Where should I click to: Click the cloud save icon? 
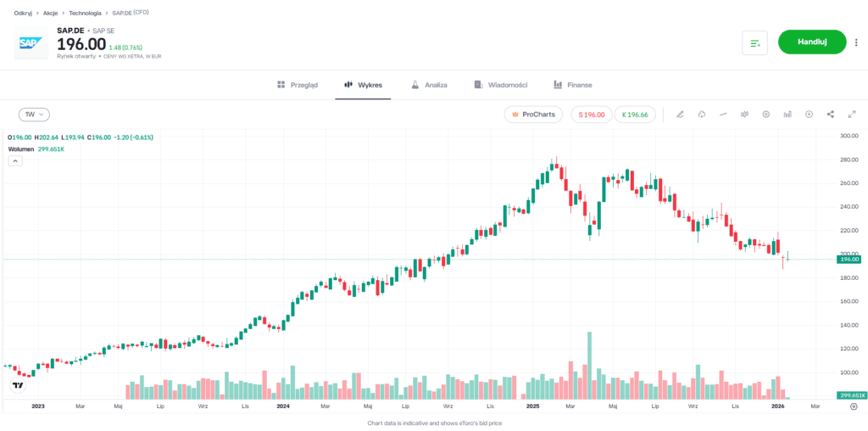(x=702, y=115)
